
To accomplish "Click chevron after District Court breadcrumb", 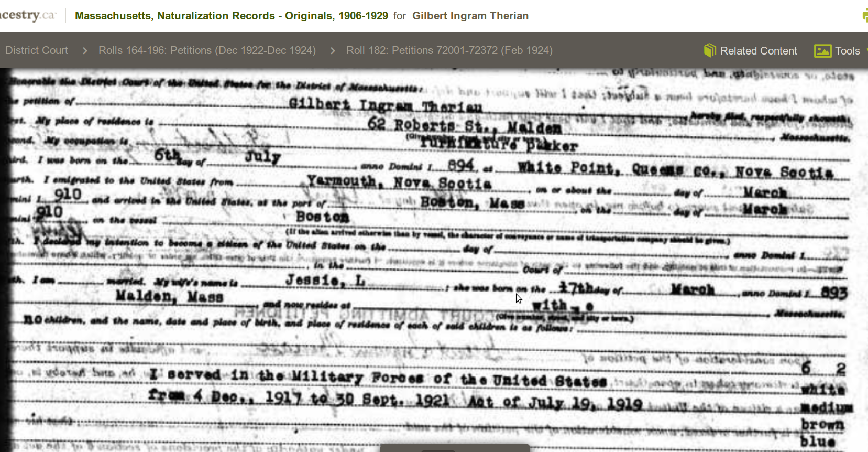I will pos(85,51).
